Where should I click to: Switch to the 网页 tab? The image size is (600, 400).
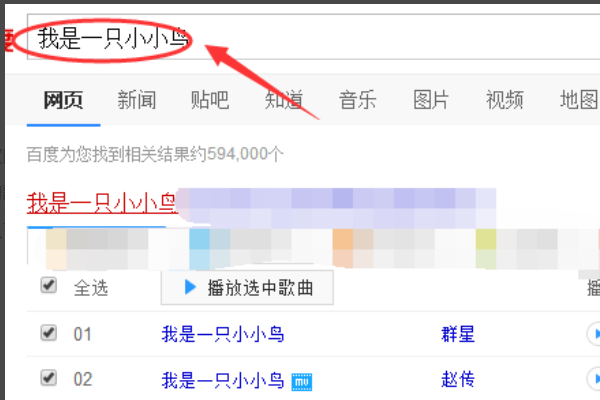63,100
